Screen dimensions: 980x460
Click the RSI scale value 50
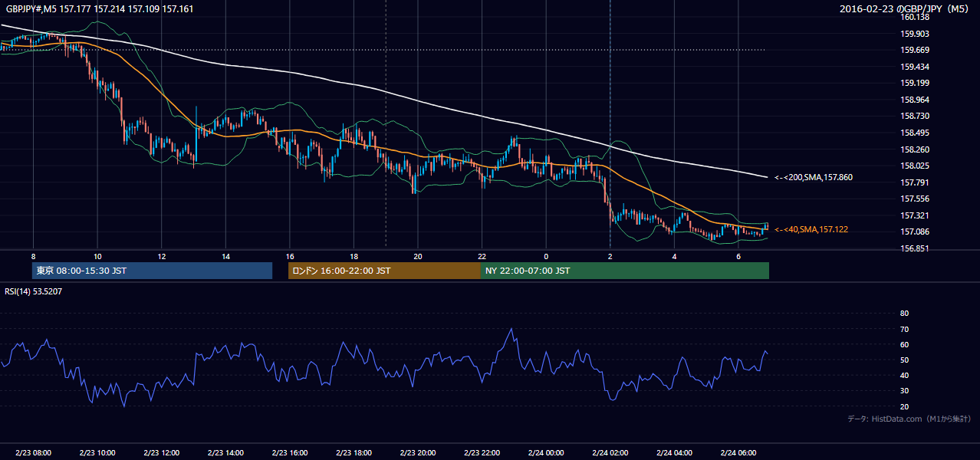point(904,360)
